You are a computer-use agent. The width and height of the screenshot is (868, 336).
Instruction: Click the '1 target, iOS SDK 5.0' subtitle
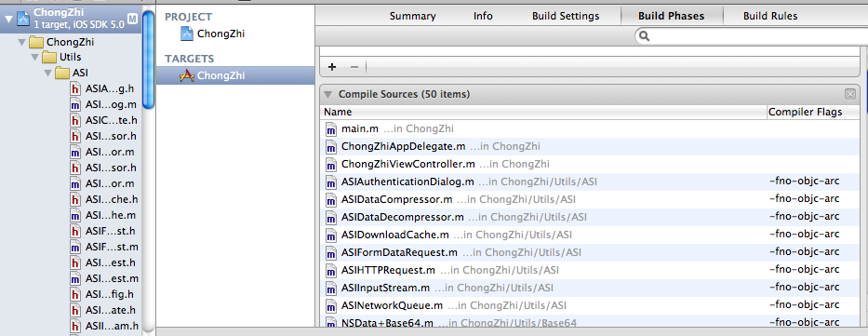pyautogui.click(x=78, y=25)
